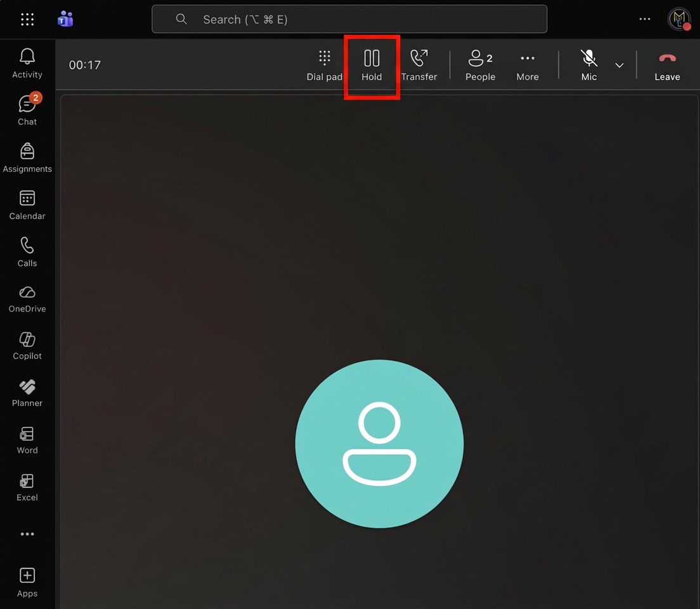Click the Microsoft Teams logo
Image resolution: width=700 pixels, height=609 pixels.
click(x=65, y=19)
